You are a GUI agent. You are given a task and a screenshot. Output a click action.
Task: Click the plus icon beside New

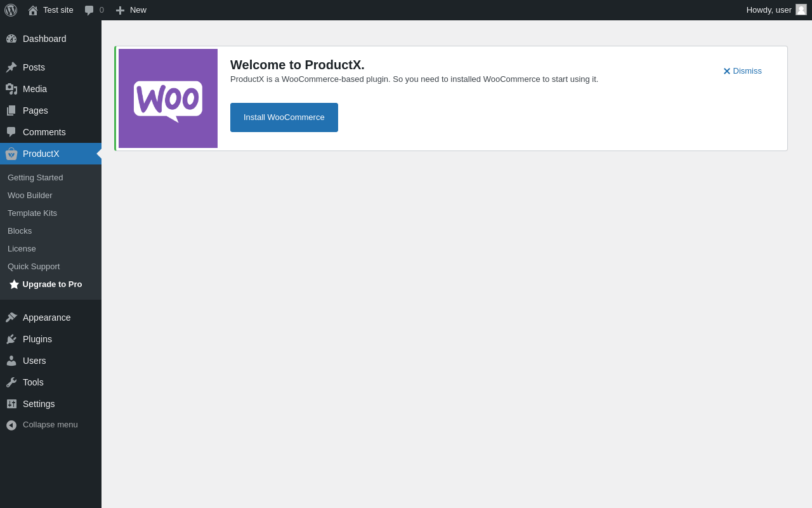click(x=120, y=10)
